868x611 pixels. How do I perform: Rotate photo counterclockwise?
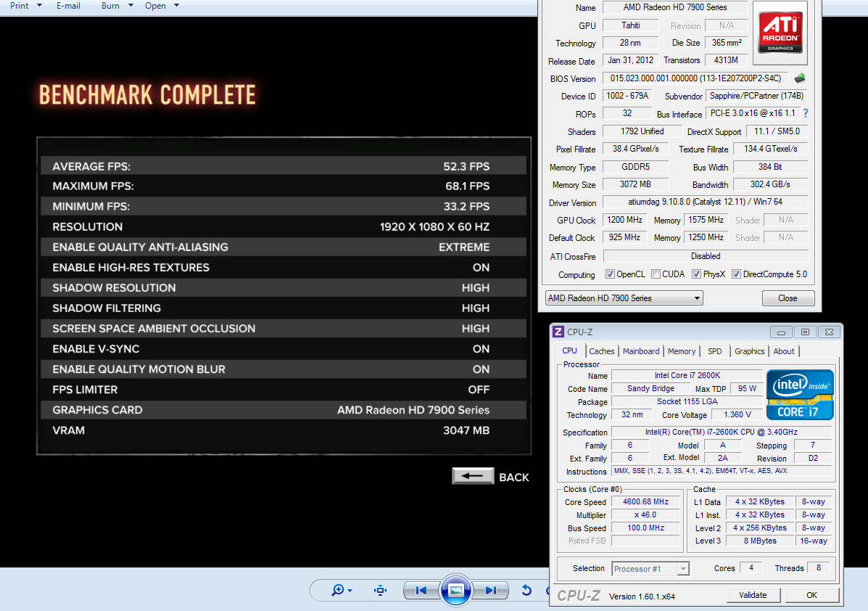click(526, 590)
